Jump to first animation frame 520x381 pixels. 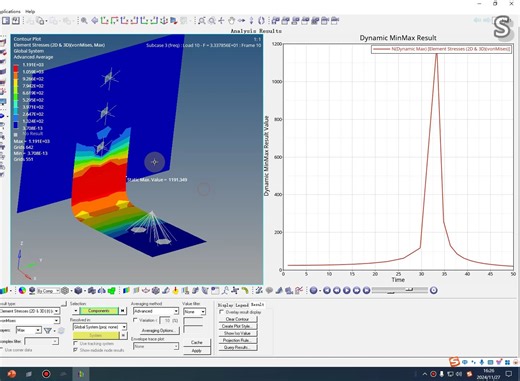327,290
